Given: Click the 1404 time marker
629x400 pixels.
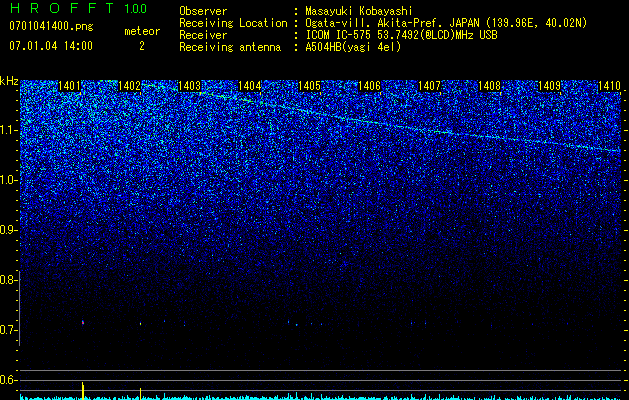Looking at the screenshot, I should 250,86.
